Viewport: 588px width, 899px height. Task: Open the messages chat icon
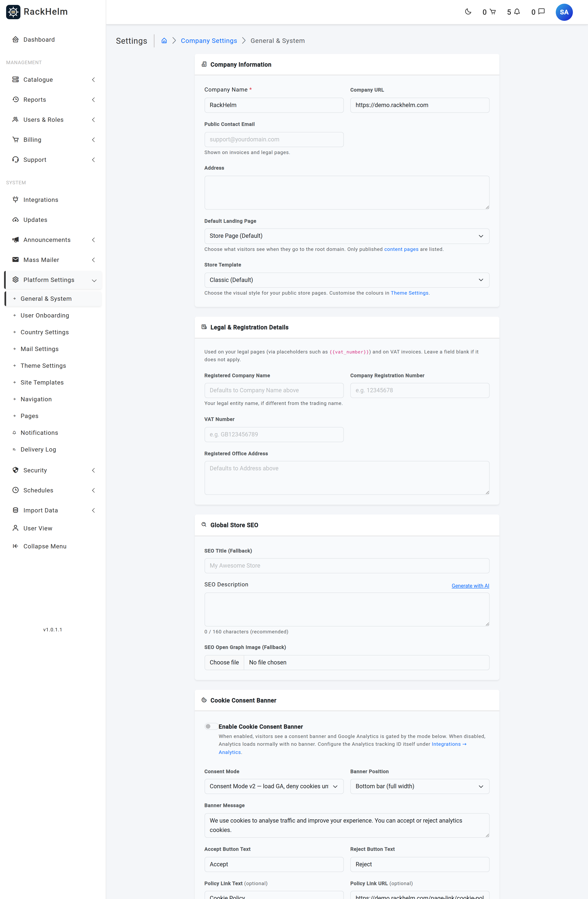(538, 12)
